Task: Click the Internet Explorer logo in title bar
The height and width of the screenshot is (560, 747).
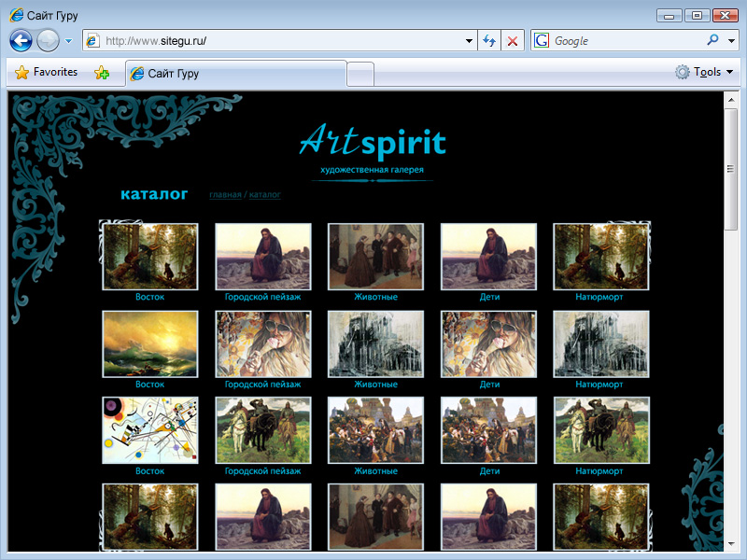Action: tap(16, 15)
